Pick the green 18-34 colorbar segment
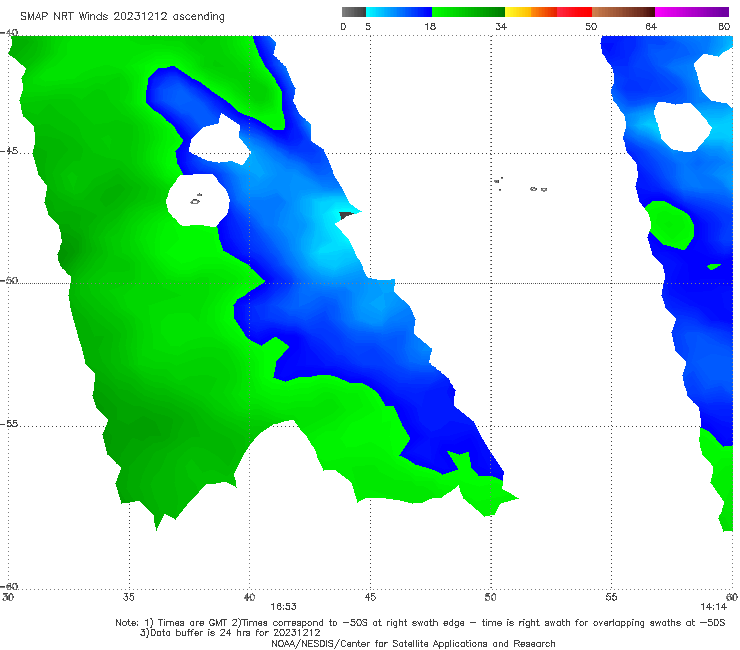 tap(468, 12)
